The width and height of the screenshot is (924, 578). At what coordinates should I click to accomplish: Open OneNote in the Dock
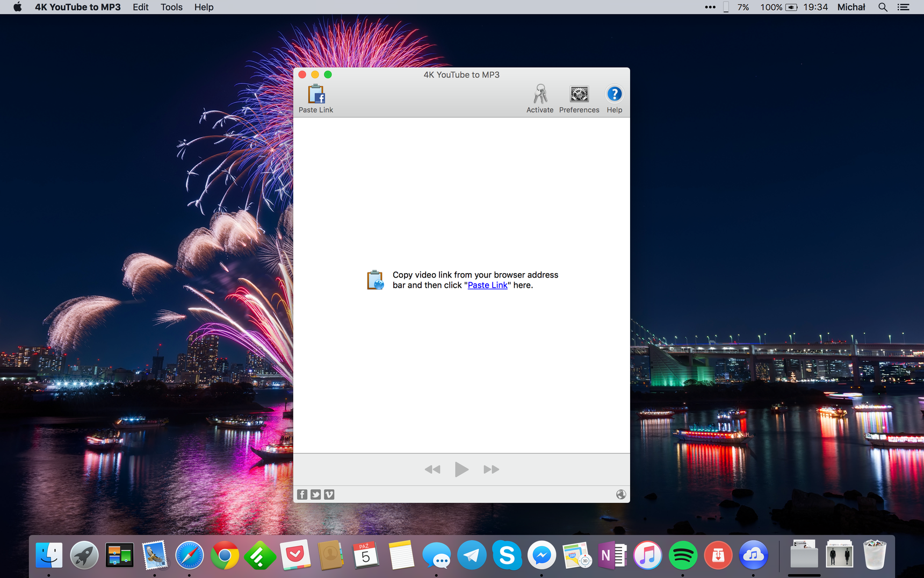pos(612,555)
